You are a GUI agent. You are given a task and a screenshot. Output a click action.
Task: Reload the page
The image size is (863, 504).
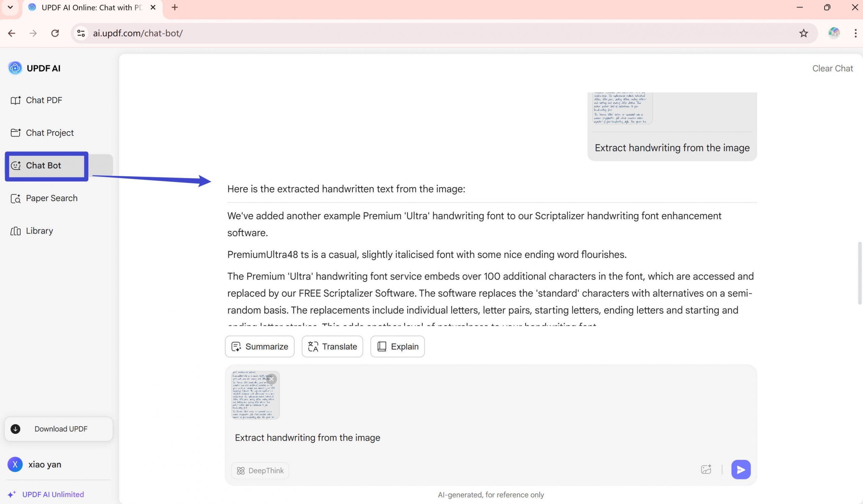coord(55,33)
